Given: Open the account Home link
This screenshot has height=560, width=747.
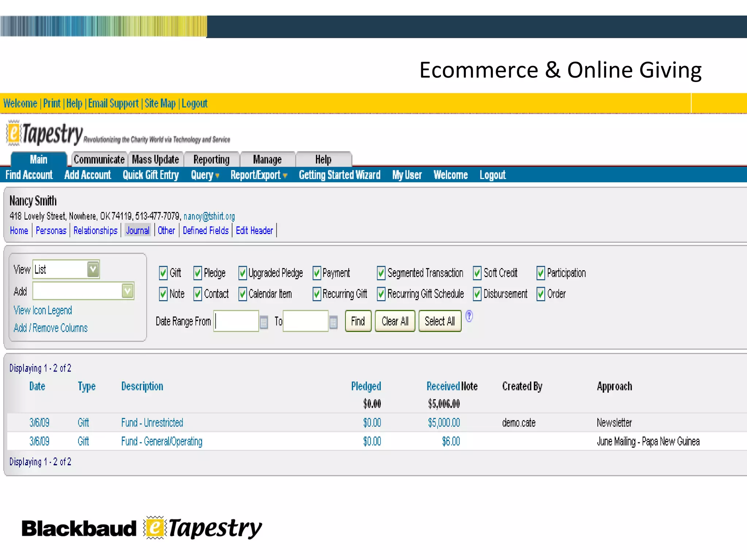Looking at the screenshot, I should coord(19,230).
